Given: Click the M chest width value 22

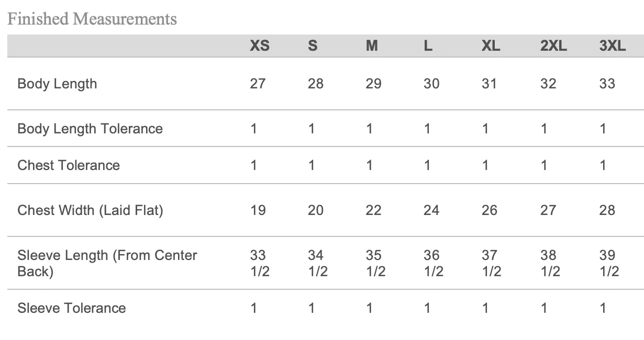Looking at the screenshot, I should click(x=373, y=210).
